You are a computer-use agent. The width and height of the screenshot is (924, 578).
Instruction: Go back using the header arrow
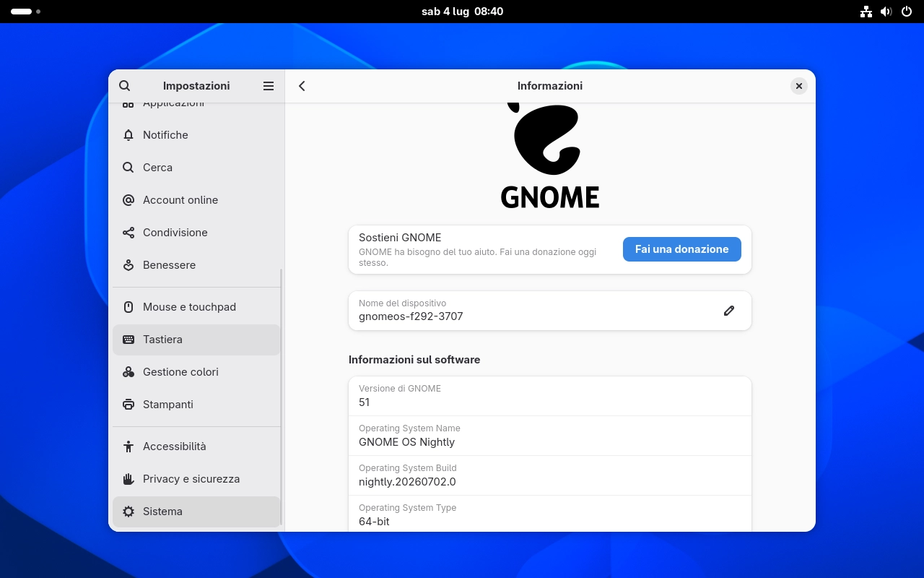pyautogui.click(x=302, y=86)
